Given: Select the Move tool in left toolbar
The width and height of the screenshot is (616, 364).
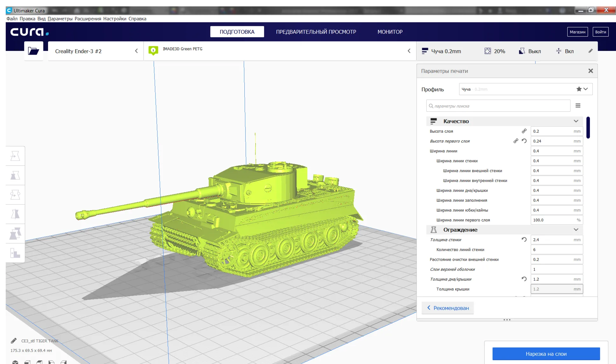Looking at the screenshot, I should (x=15, y=156).
